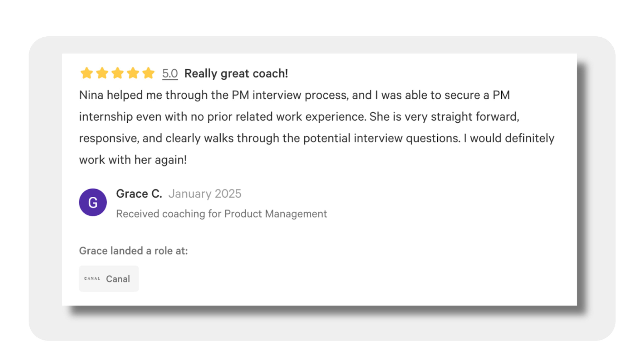644x362 pixels.
Task: Click 'Received coaching for Product Management' text
Action: [x=222, y=214]
